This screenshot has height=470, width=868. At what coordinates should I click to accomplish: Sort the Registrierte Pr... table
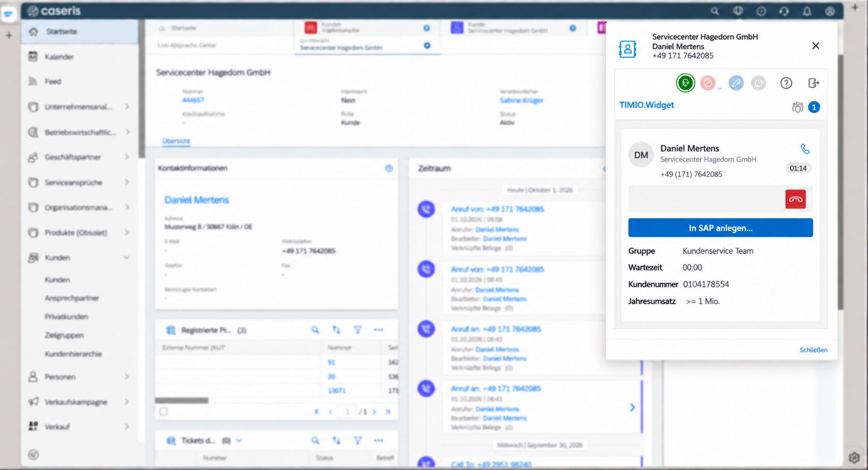click(x=336, y=330)
